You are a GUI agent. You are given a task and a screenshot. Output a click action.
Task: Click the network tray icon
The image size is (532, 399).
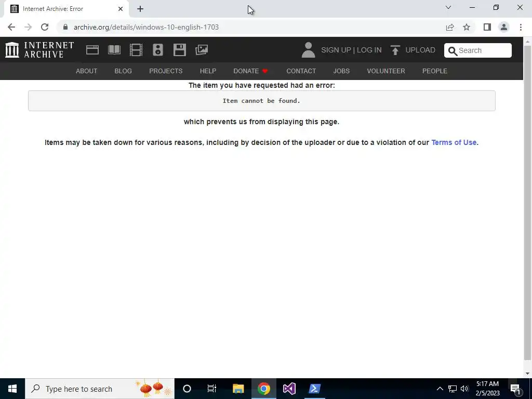[x=453, y=389]
